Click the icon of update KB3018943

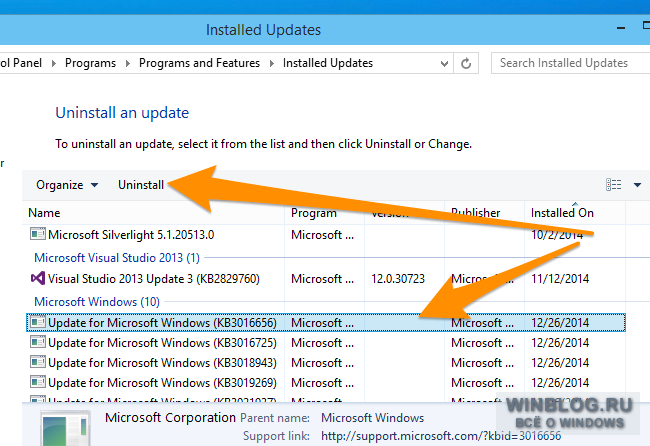(38, 362)
